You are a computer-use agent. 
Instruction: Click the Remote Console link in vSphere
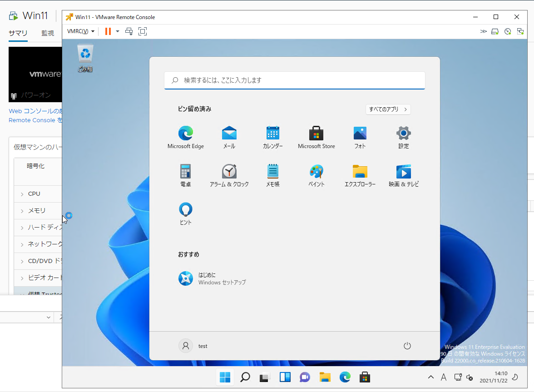coord(35,120)
